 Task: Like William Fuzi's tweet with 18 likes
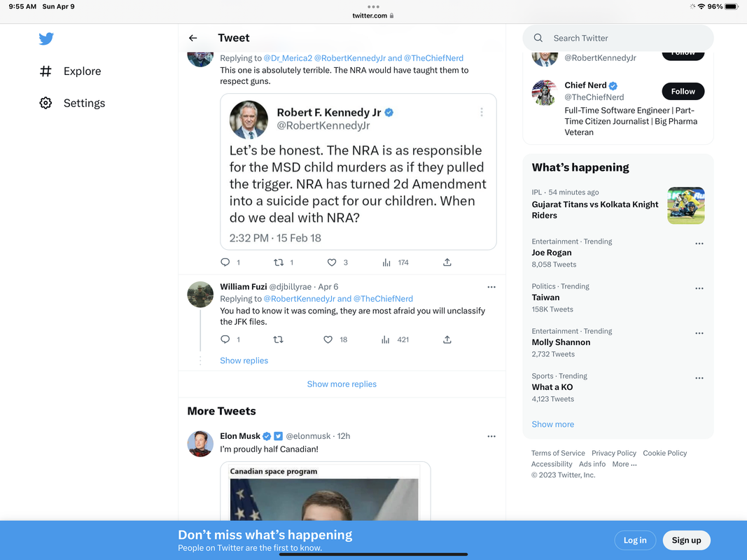pos(328,339)
